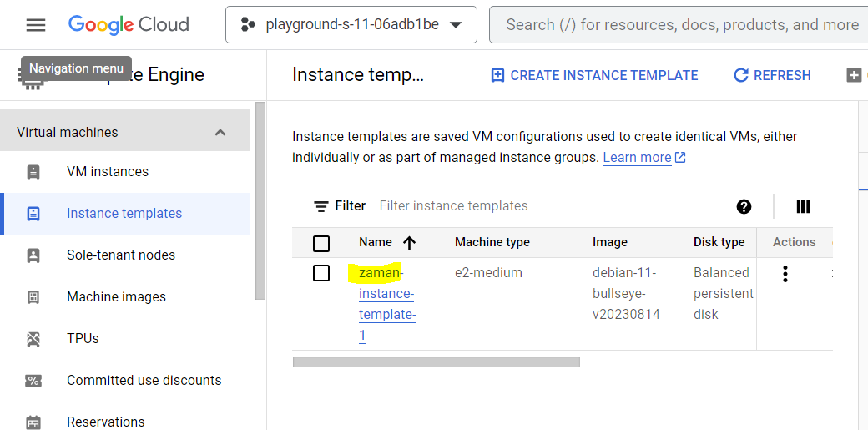Check the zaman-instance-template-1 row checkbox
Screen dimensions: 868x430
pyautogui.click(x=321, y=273)
